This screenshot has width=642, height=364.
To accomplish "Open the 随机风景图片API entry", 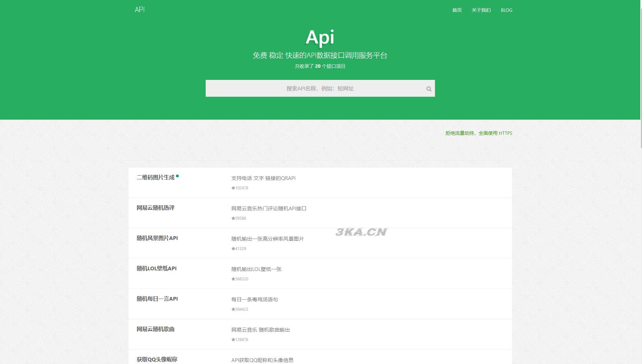I will [x=157, y=238].
